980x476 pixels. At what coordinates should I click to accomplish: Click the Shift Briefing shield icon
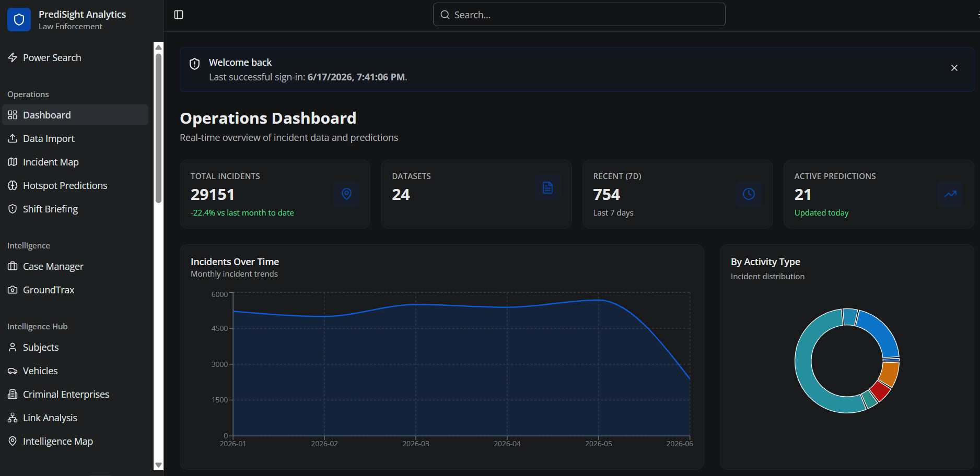[x=13, y=209]
